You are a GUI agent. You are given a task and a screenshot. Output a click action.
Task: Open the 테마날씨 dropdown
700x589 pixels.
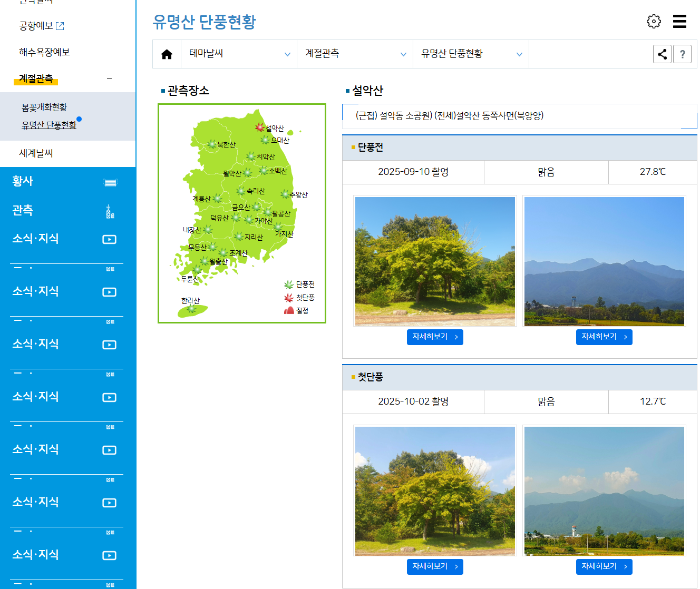[x=239, y=54]
